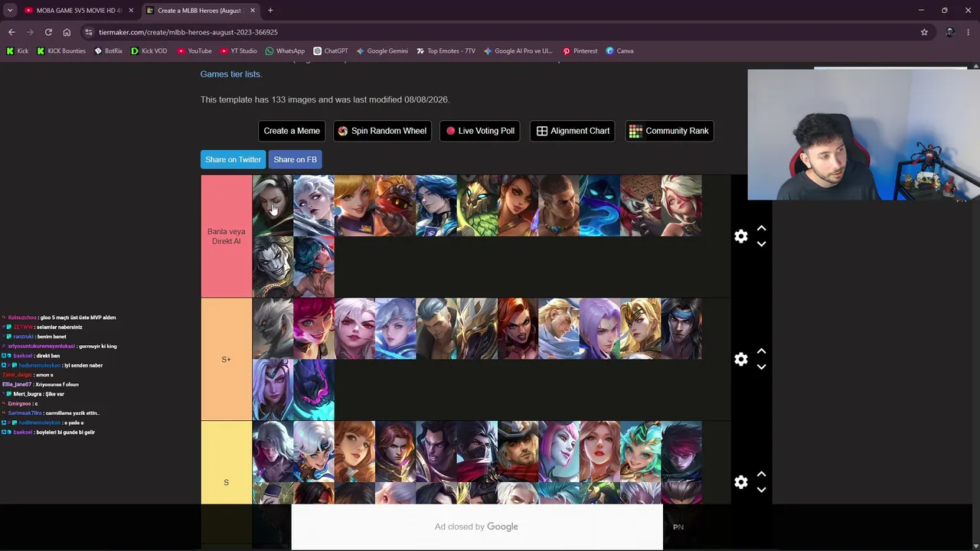This screenshot has width=980, height=551.
Task: Start a Live Voting Poll
Action: click(x=480, y=131)
